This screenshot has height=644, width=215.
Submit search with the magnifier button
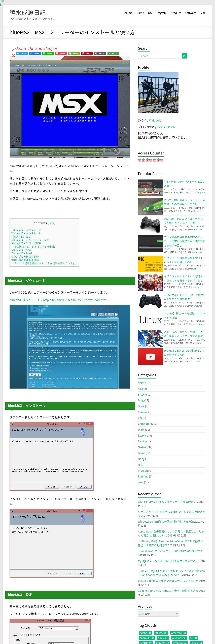click(x=184, y=56)
